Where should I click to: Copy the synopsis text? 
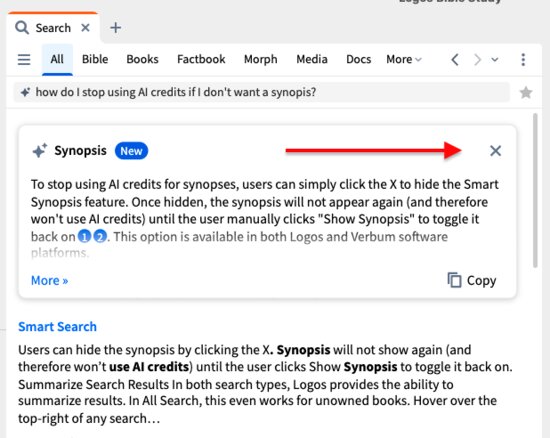pos(472,280)
